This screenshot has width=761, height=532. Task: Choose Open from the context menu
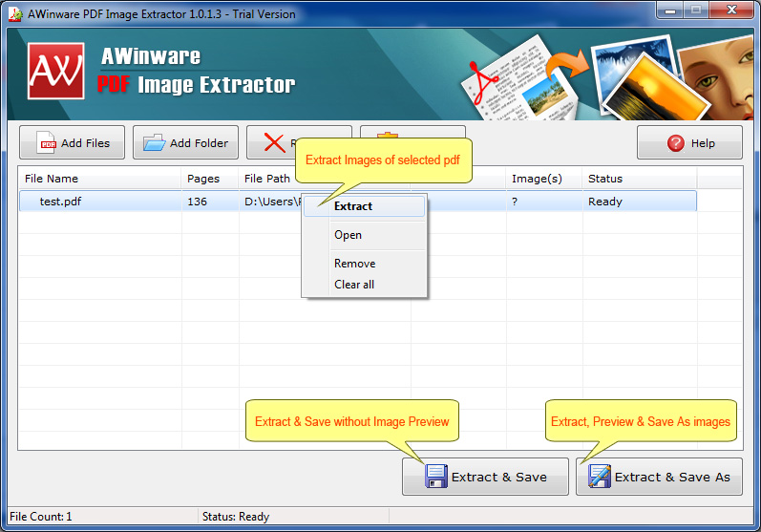coord(365,235)
